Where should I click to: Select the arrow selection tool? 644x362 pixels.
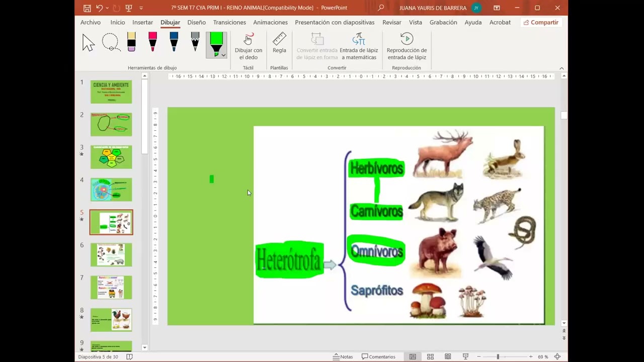[89, 43]
